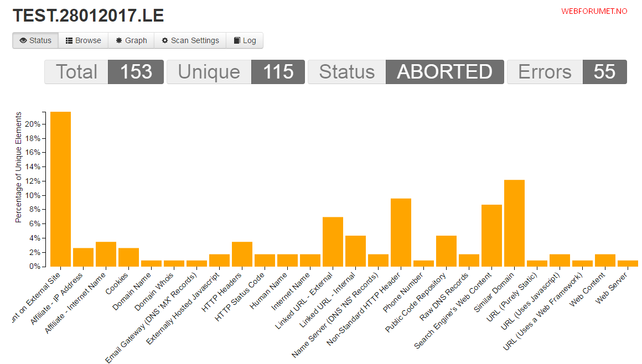
Task: Select the Public Code Repository bar
Action: click(446, 251)
